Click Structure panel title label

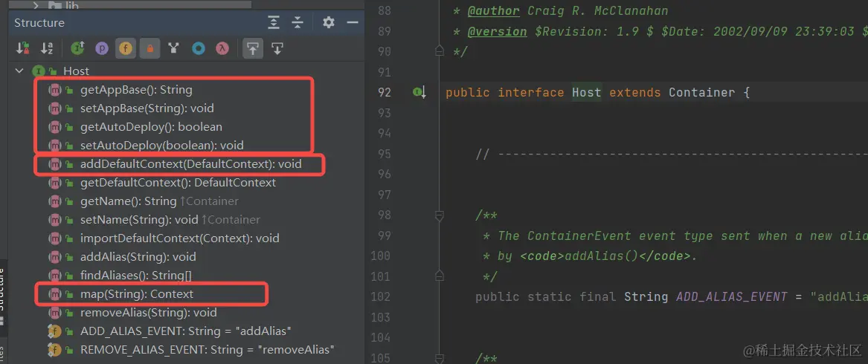click(x=39, y=23)
